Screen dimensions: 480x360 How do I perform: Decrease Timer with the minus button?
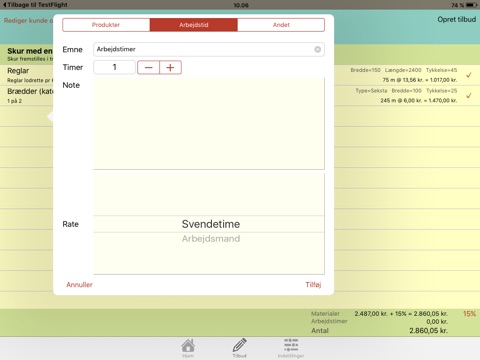pos(149,67)
